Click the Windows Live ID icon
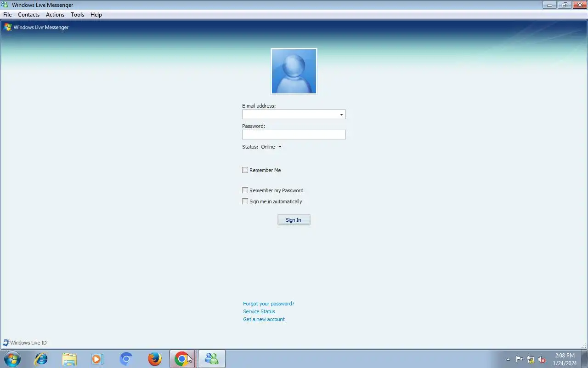 pos(6,343)
